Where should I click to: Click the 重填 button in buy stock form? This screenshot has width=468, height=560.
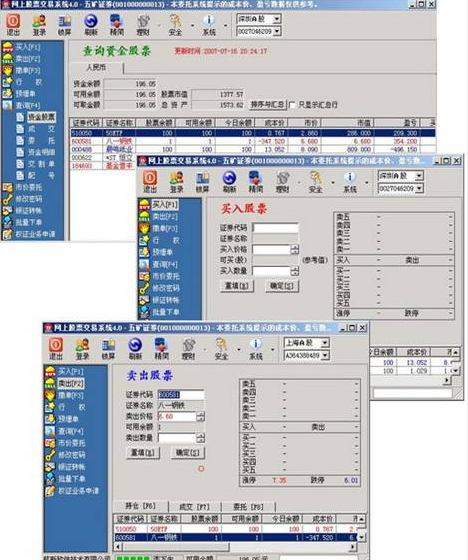(237, 286)
